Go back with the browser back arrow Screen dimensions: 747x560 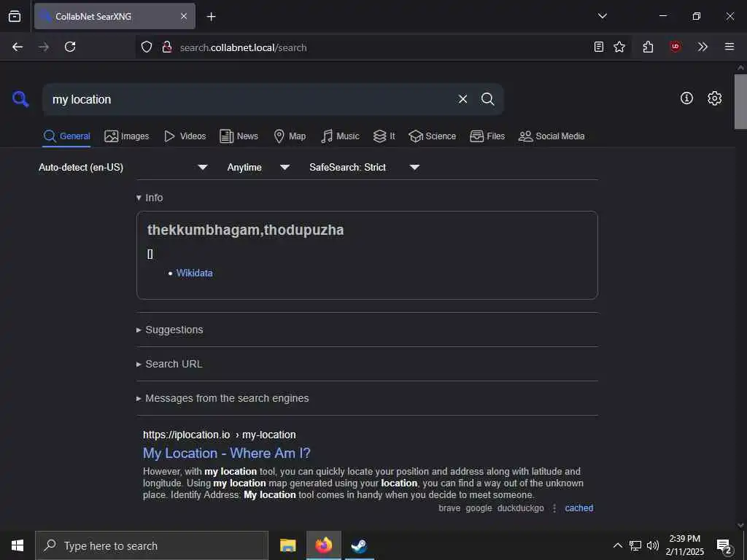[18, 47]
